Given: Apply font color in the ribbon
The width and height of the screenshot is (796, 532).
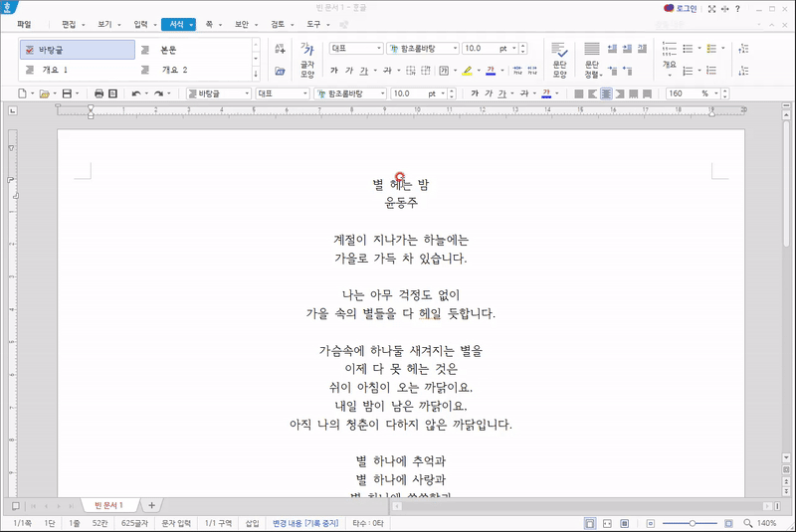Looking at the screenshot, I should click(491, 71).
